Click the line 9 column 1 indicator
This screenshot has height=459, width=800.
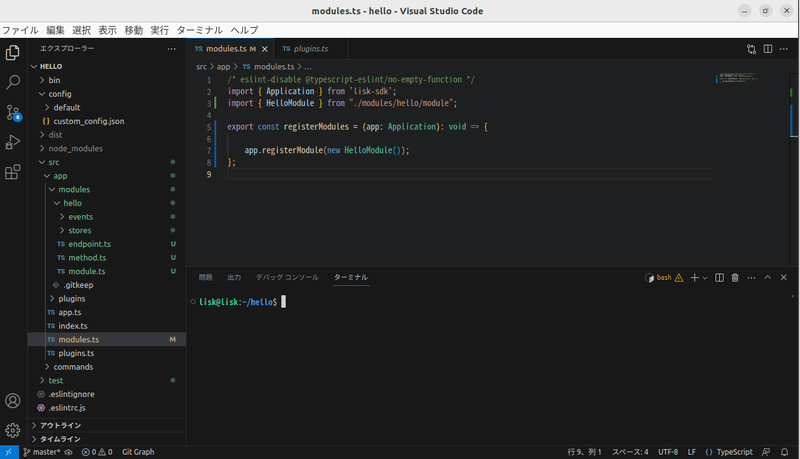(584, 452)
